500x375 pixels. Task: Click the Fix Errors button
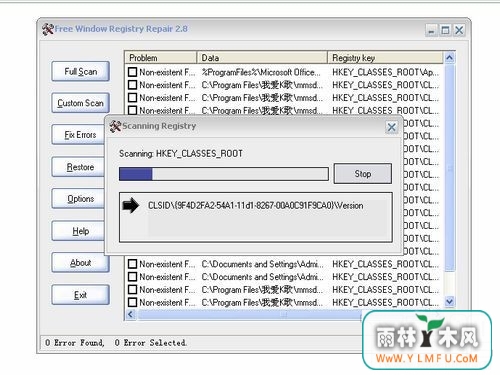pos(79,135)
